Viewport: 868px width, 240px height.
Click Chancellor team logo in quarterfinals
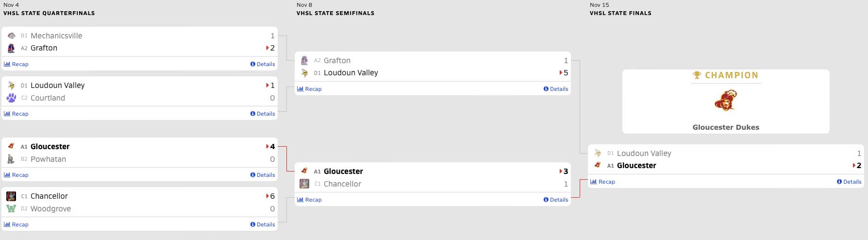(11, 196)
